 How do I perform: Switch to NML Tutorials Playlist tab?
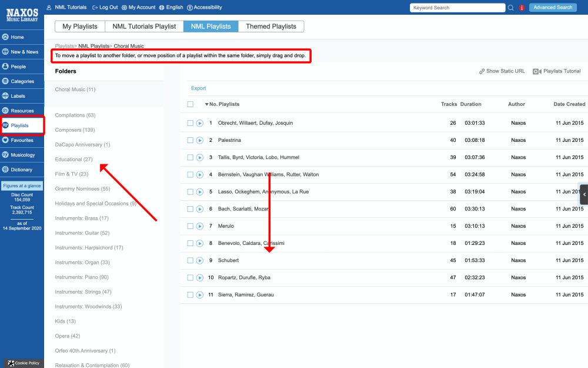click(x=144, y=26)
